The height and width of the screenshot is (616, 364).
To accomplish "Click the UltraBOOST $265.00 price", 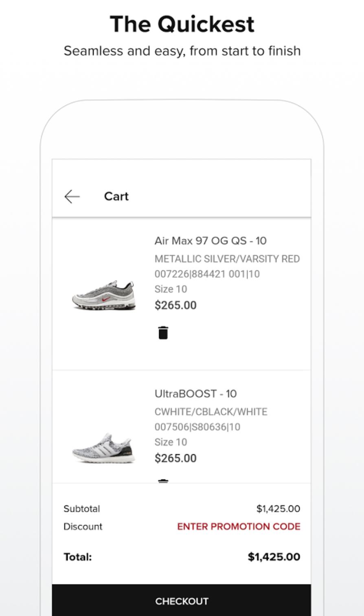I will tap(175, 458).
